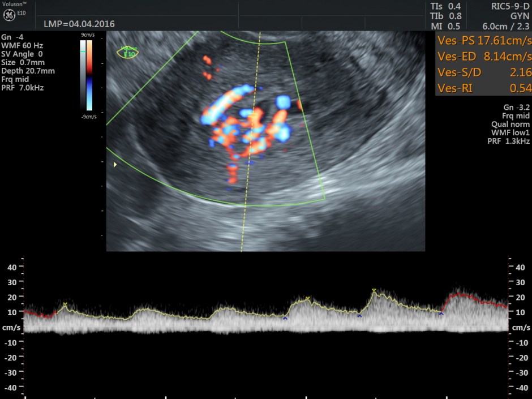
Task: Select the Ves-RI 0.54 result
Action: coord(484,88)
